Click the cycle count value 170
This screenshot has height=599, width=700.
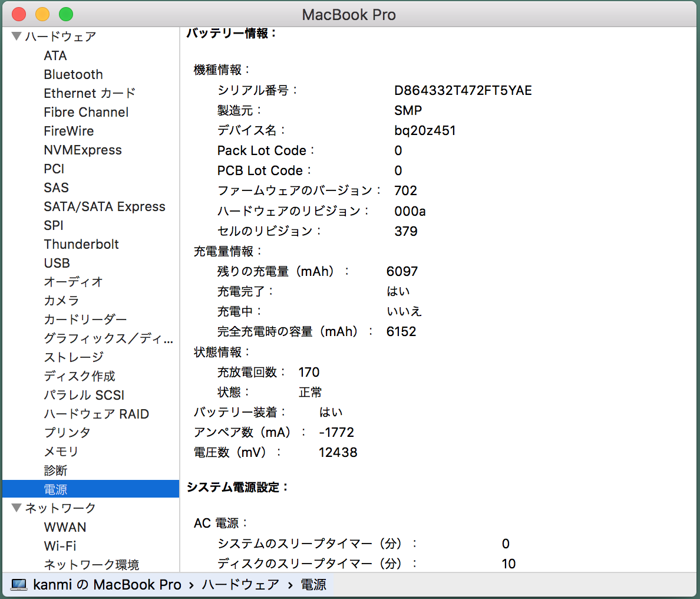tap(309, 371)
